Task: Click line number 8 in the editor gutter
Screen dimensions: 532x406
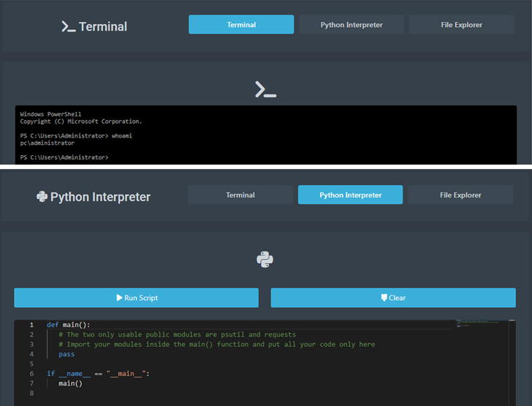Action: pos(31,393)
